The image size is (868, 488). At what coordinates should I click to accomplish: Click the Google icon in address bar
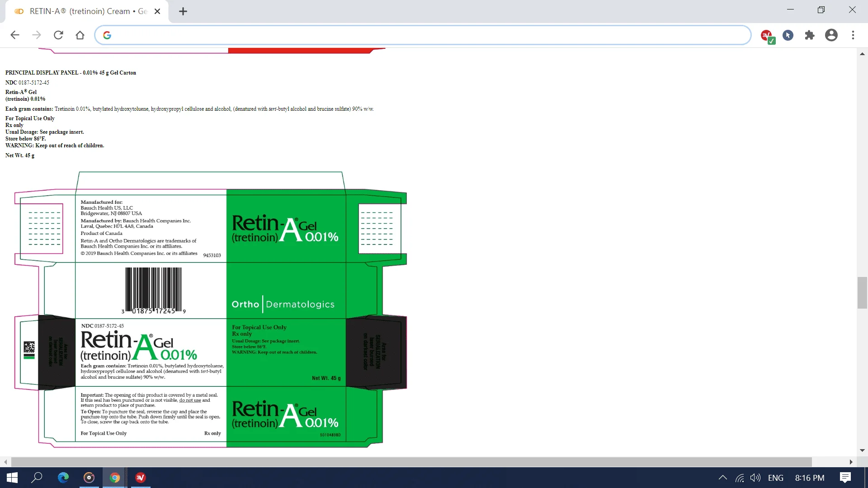tap(107, 35)
